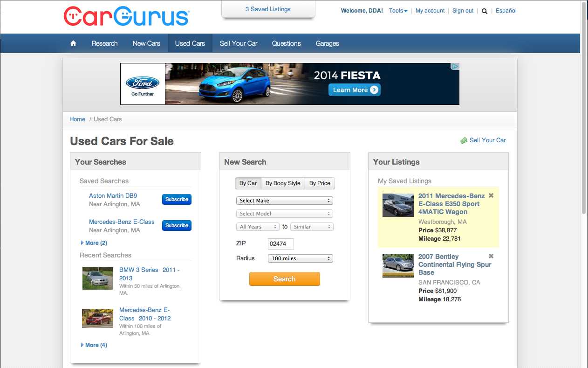Viewport: 588px width, 368px height.
Task: Click the Westborough, MA location text
Action: click(443, 222)
